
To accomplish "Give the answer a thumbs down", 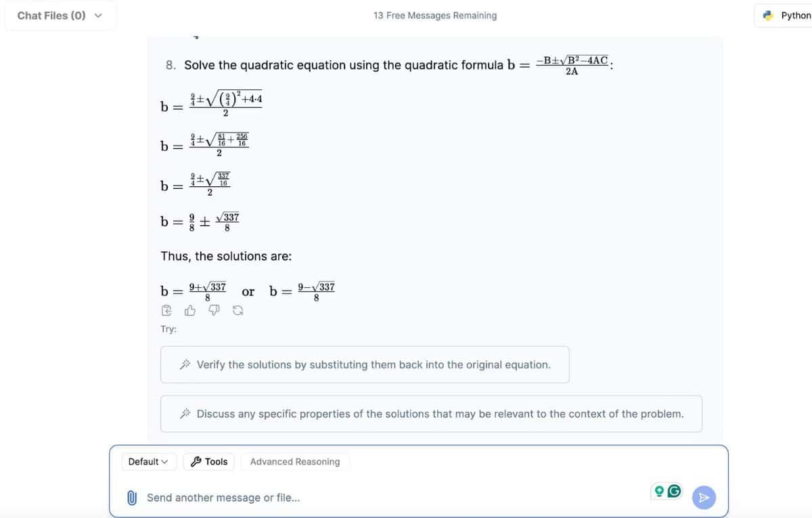I will tap(214, 311).
